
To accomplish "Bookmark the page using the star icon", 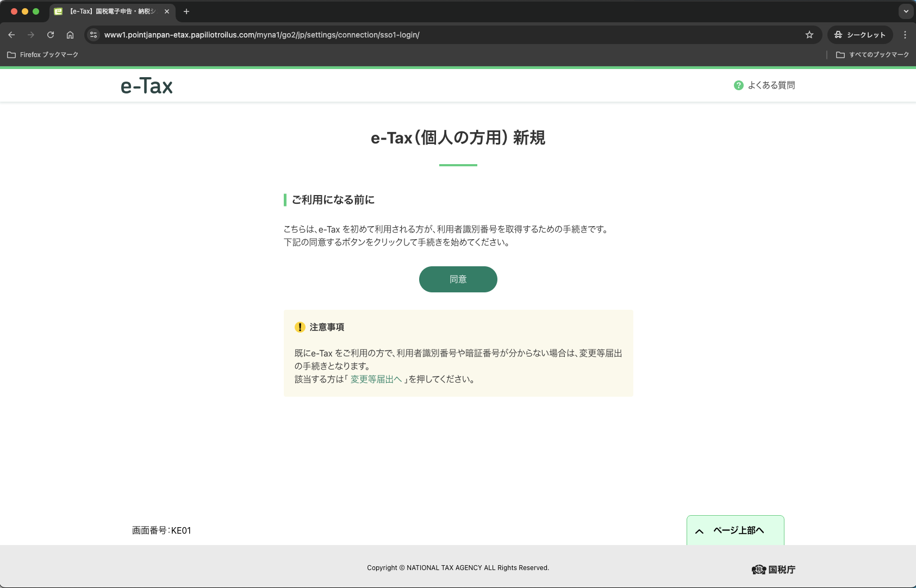I will point(809,34).
